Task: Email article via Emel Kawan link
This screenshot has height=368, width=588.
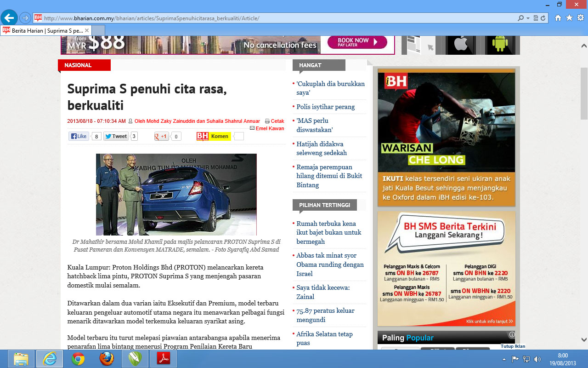Action: (x=267, y=128)
